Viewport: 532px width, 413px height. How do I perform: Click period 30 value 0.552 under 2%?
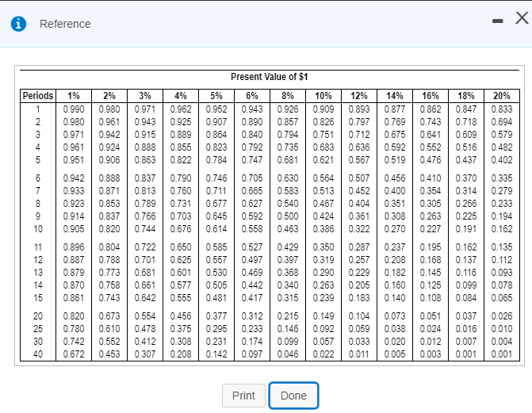tap(109, 342)
